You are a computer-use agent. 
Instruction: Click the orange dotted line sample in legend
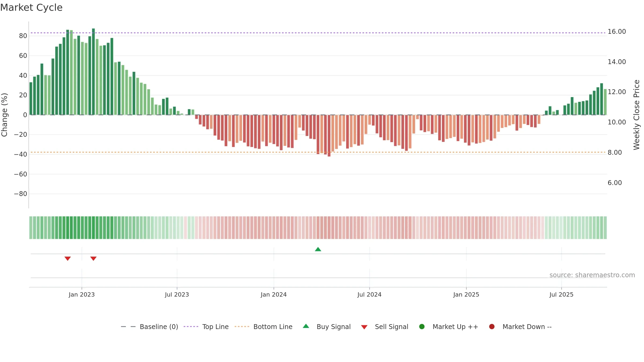point(242,327)
